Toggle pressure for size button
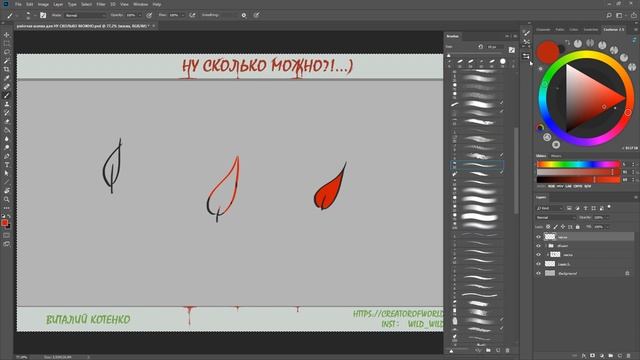640x360 pixels. pos(256,15)
